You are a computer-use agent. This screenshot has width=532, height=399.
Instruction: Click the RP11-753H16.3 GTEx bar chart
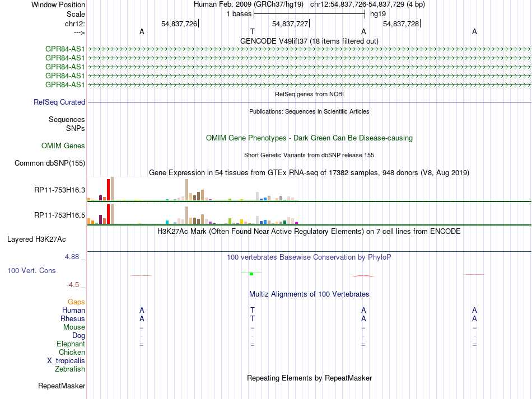click(193, 189)
